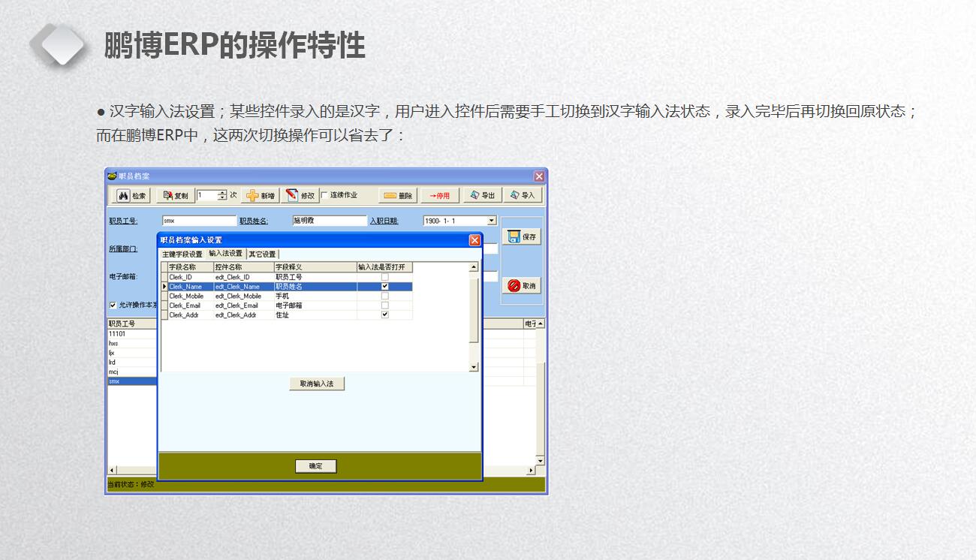Open the 入职日期 date dropdown
The image size is (976, 560).
coord(492,221)
